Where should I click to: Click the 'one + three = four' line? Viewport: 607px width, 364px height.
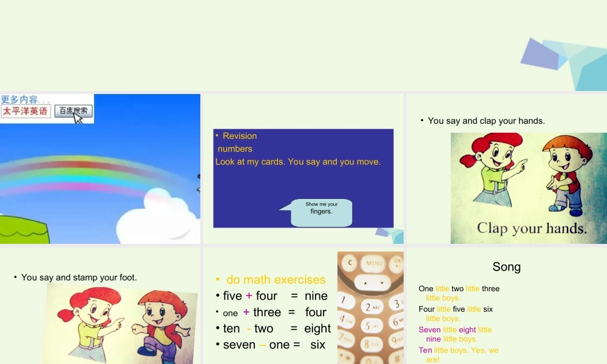[x=274, y=312]
